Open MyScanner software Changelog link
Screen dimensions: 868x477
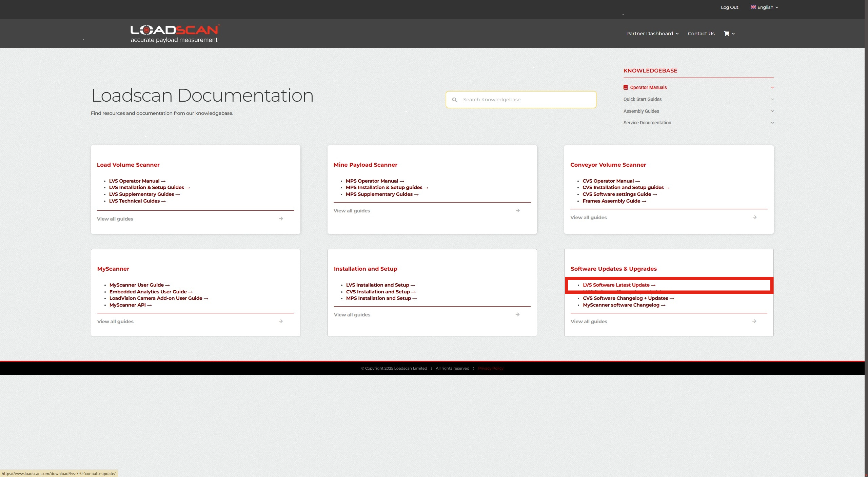(624, 305)
